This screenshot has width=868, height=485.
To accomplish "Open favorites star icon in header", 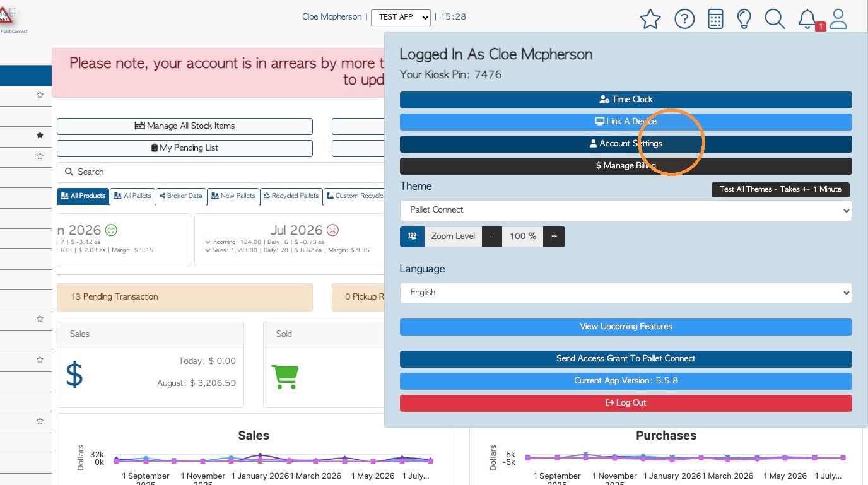I will 650,19.
